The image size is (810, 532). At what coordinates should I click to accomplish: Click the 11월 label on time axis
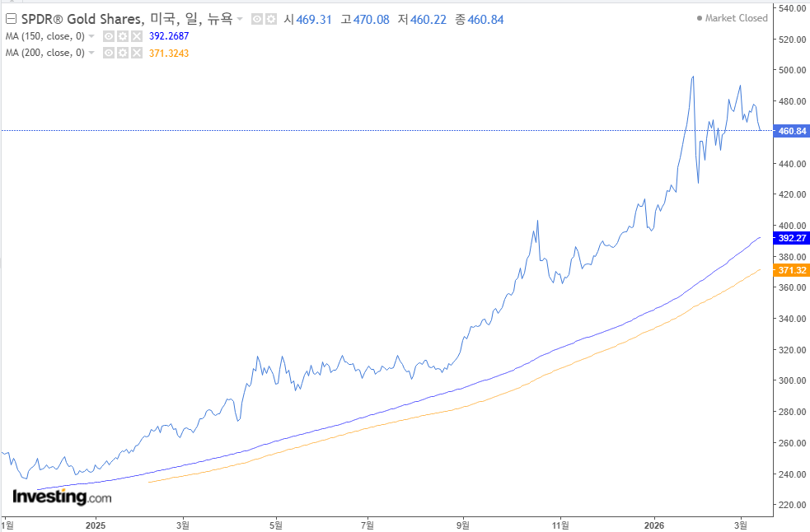pos(560,525)
